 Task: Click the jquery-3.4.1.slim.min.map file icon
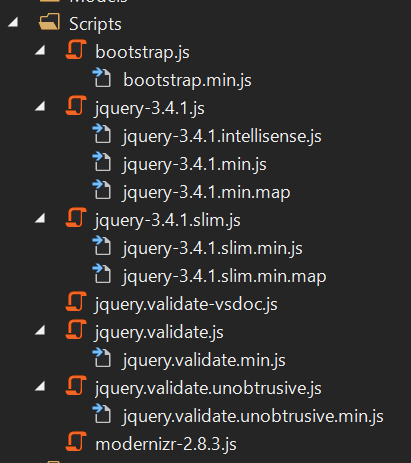(102, 274)
